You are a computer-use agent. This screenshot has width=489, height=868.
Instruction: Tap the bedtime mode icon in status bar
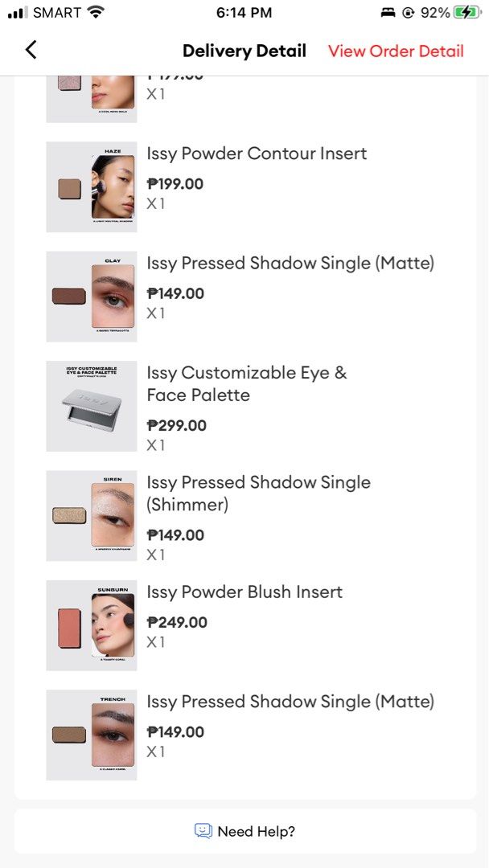pyautogui.click(x=387, y=11)
